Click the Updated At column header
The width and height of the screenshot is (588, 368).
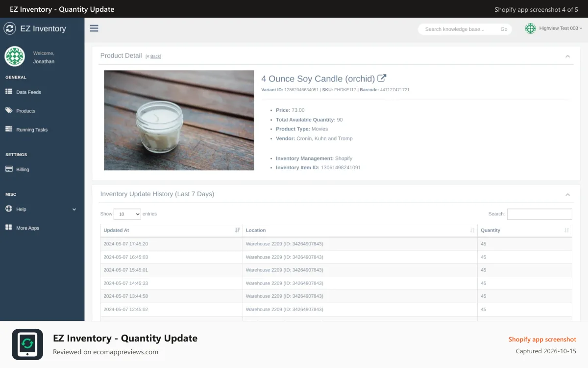point(172,230)
